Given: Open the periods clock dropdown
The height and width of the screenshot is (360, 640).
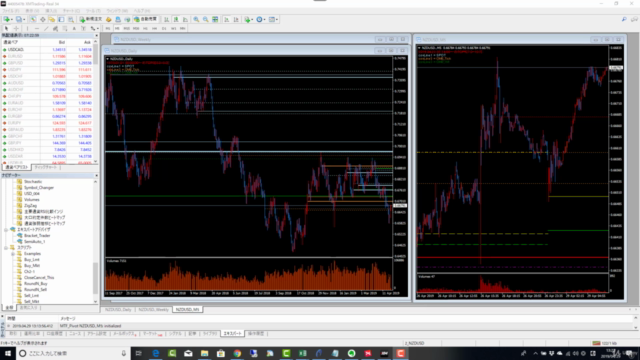Looking at the screenshot, I should pyautogui.click(x=260, y=19).
